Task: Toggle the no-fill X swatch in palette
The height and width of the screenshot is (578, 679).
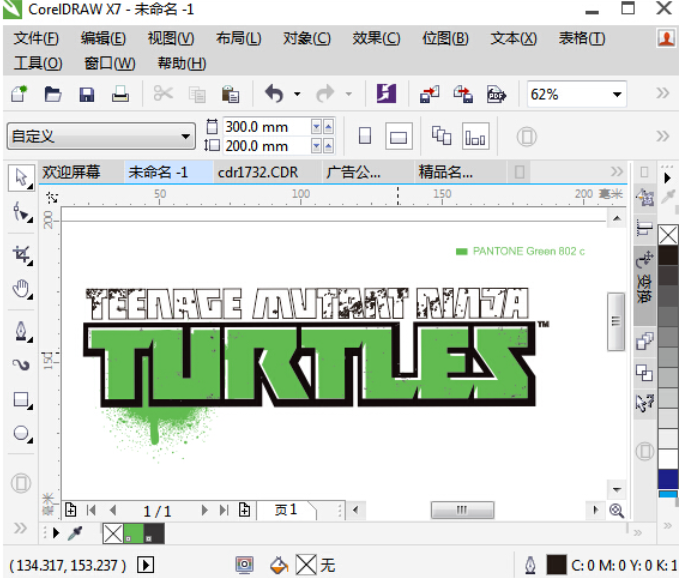Action: point(667,236)
